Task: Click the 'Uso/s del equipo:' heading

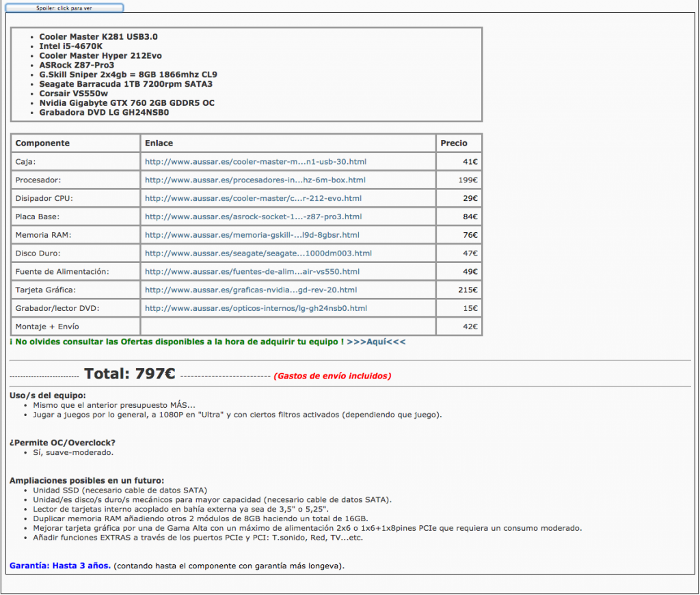Action: tap(48, 395)
